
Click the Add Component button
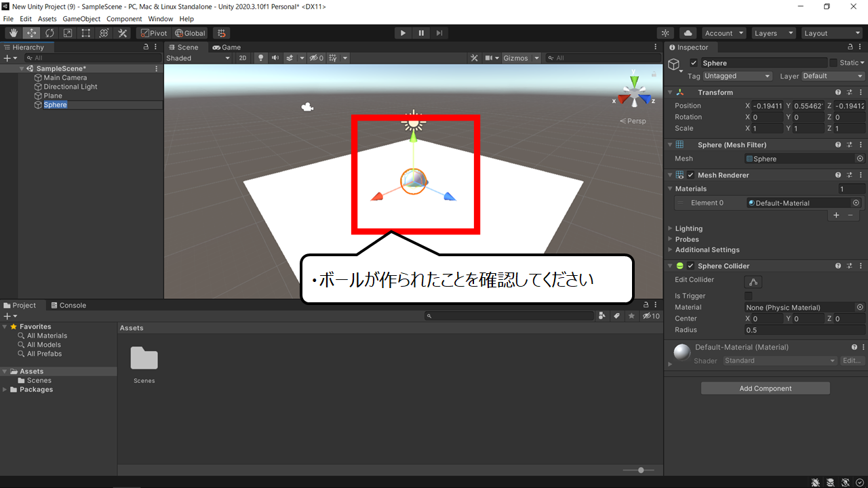[766, 388]
